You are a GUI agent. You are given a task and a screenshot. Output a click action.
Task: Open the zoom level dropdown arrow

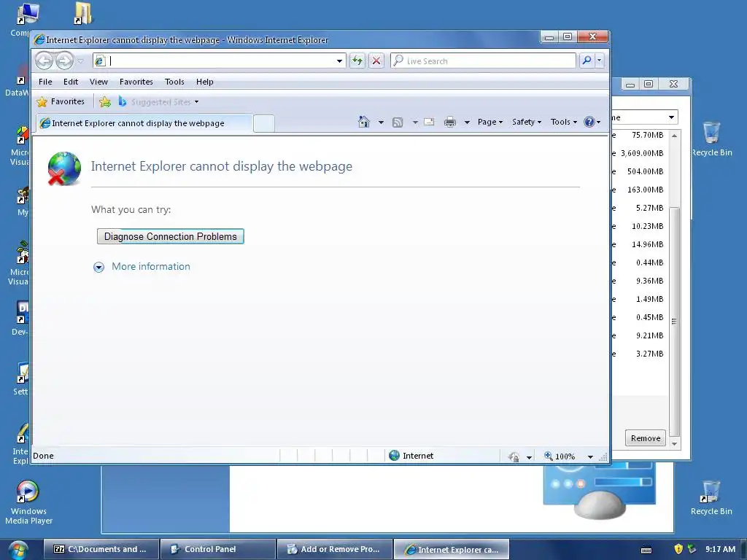pyautogui.click(x=590, y=456)
